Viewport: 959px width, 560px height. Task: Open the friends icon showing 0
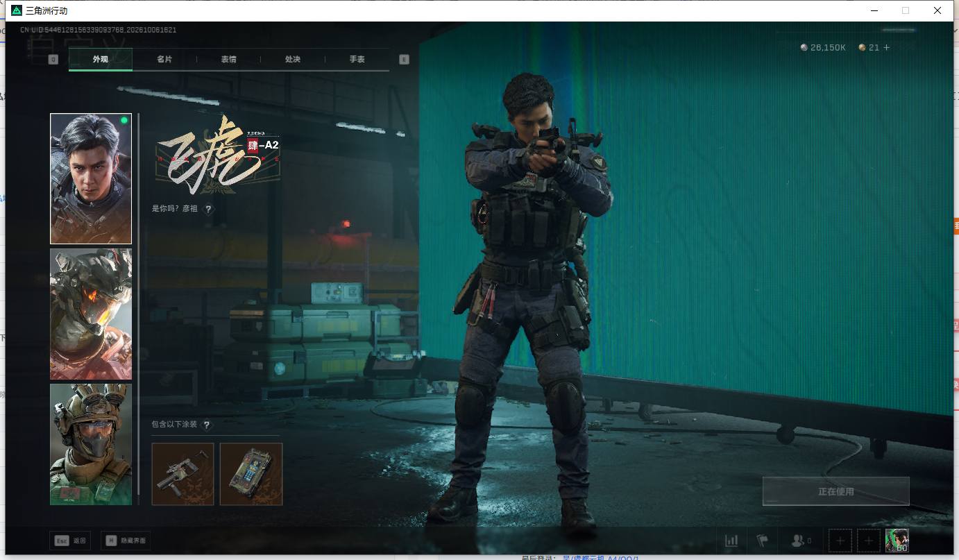(x=801, y=541)
